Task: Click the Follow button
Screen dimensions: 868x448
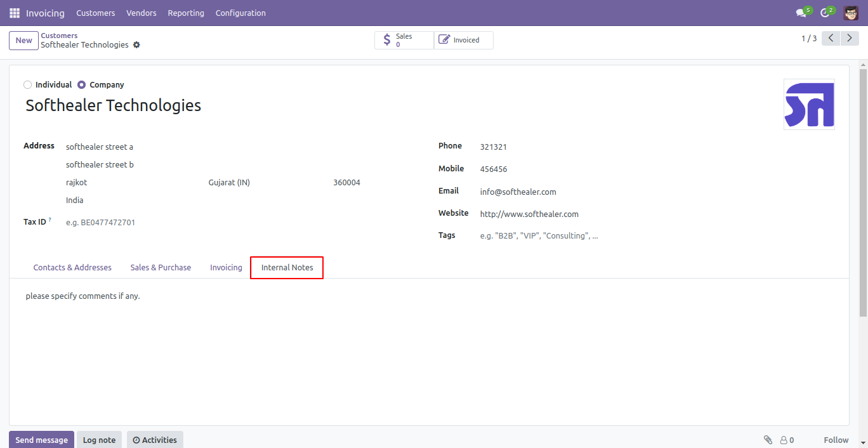Action: point(836,440)
